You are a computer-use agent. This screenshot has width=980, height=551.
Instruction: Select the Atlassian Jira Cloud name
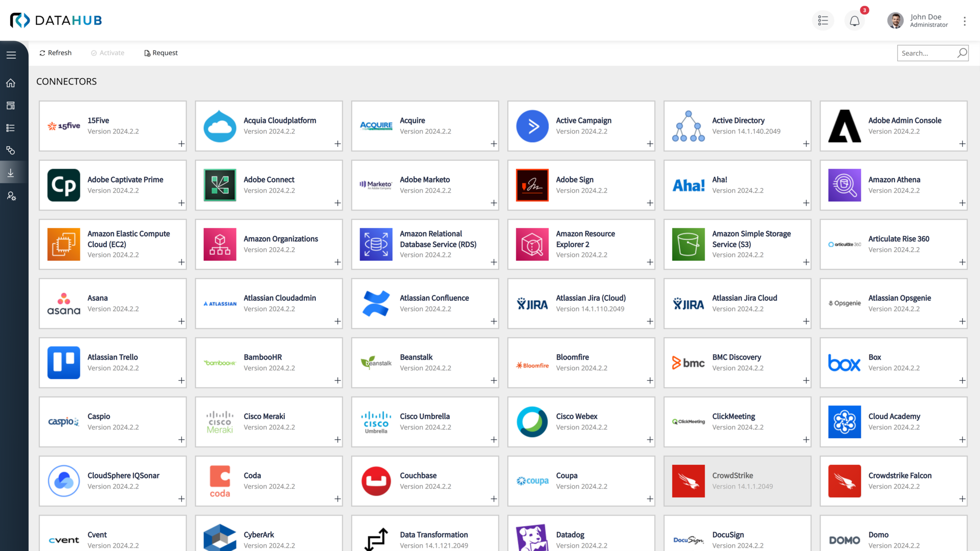pos(745,298)
